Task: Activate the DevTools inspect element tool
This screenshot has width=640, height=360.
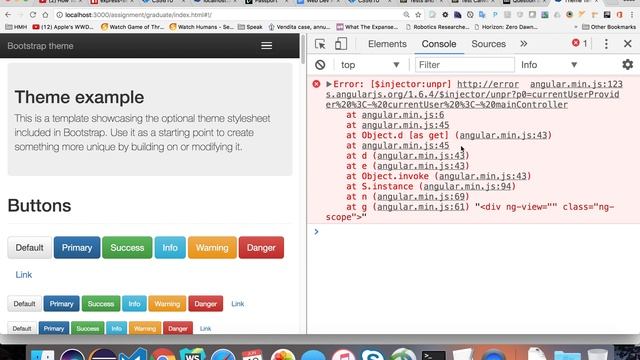Action: (320, 44)
